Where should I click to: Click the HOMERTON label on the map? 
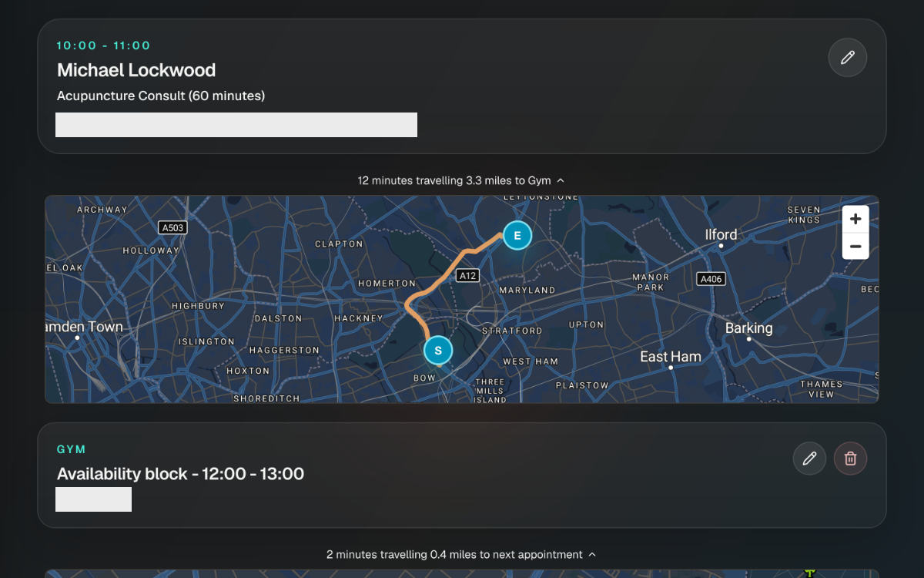click(387, 284)
